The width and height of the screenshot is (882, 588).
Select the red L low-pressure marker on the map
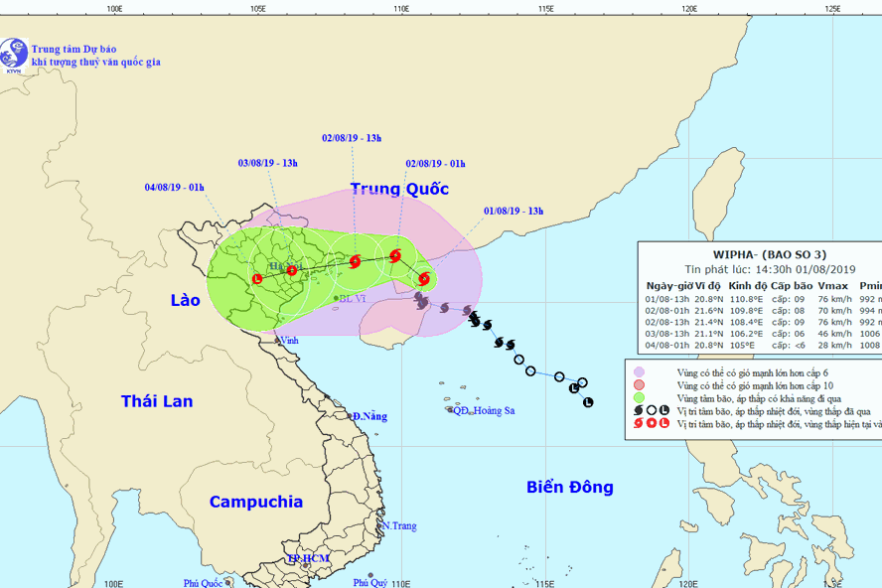coord(257,279)
